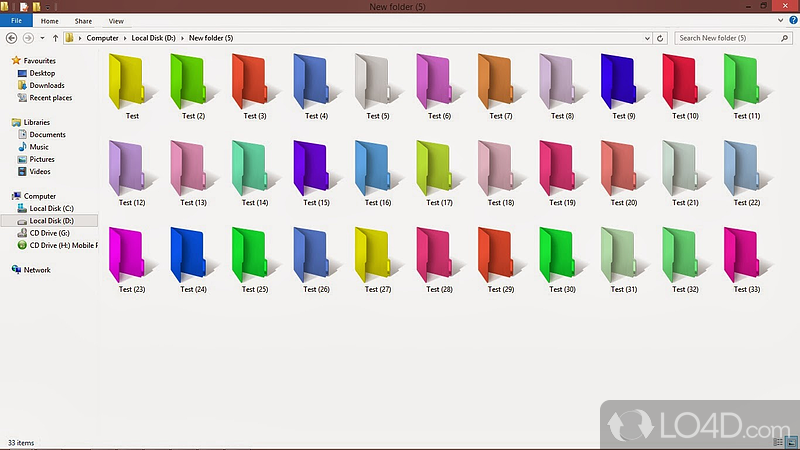Expand the address bar history dropdown
The height and width of the screenshot is (450, 800).
[x=648, y=38]
